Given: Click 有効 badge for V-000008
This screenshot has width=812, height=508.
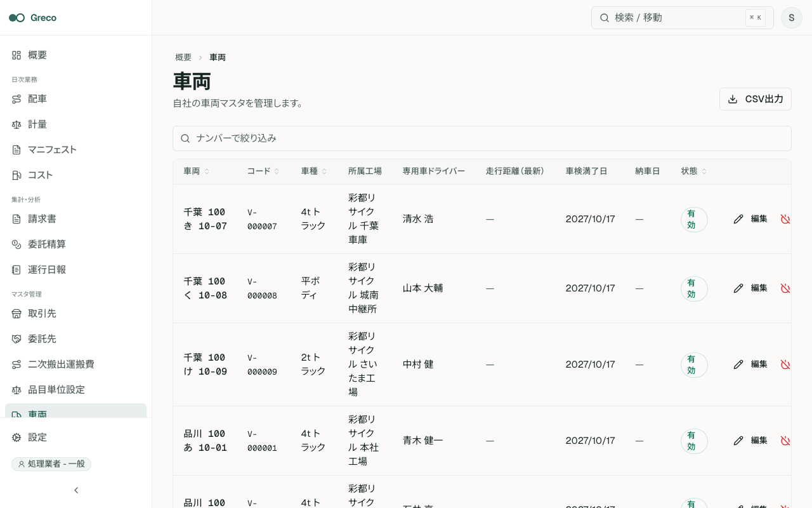Looking at the screenshot, I should (x=694, y=289).
